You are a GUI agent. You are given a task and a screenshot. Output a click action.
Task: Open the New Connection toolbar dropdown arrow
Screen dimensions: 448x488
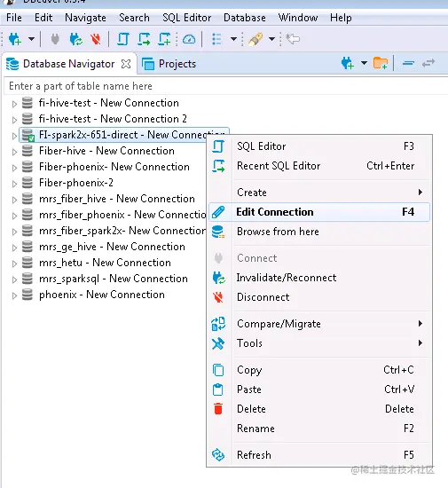(x=31, y=39)
